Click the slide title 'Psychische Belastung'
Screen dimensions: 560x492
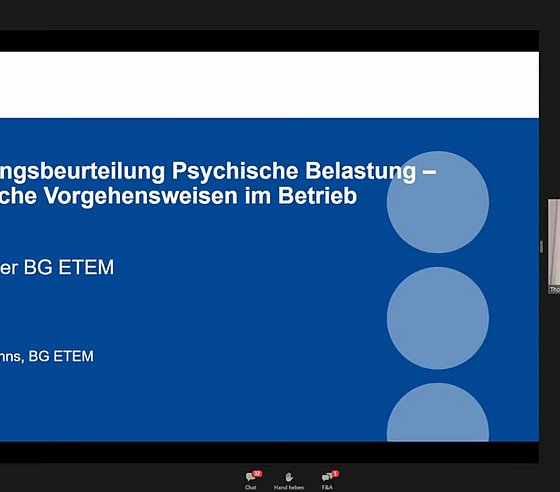pos(294,171)
